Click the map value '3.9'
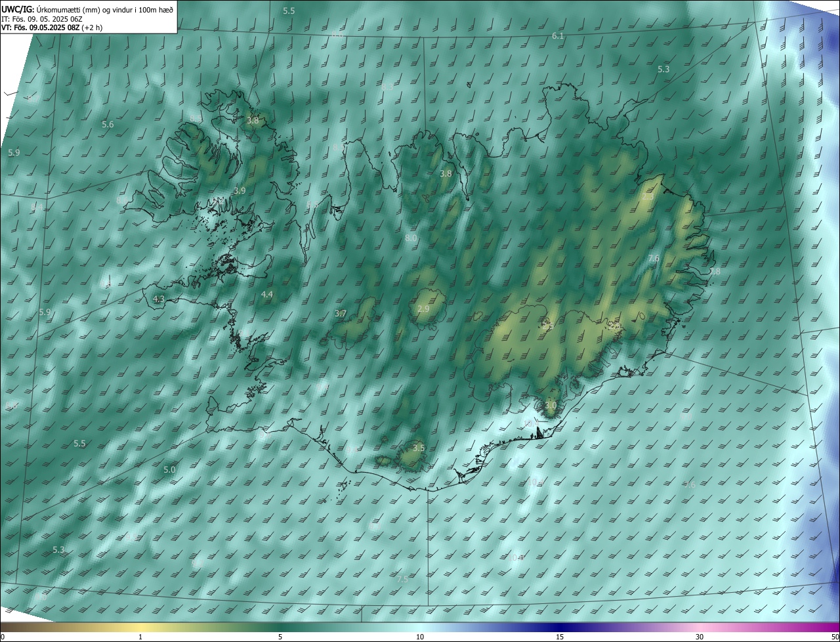This screenshot has height=642, width=840. [x=239, y=190]
